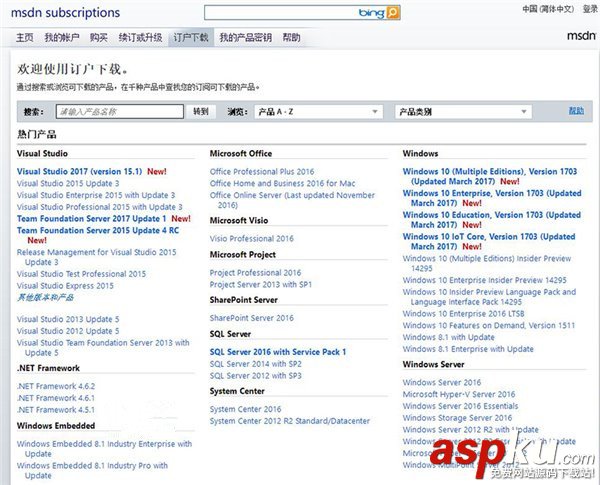Click 其他版本和产品 link
The width and height of the screenshot is (600, 485).
[46, 297]
